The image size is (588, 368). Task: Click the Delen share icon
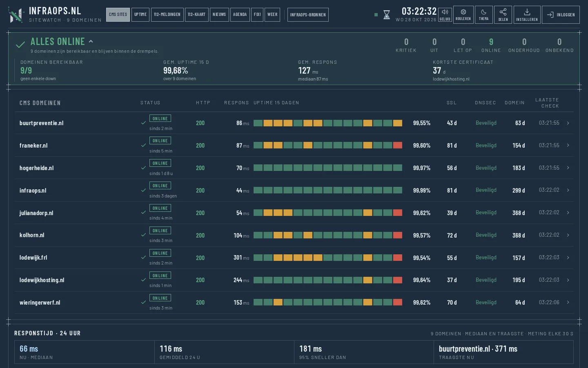point(503,15)
